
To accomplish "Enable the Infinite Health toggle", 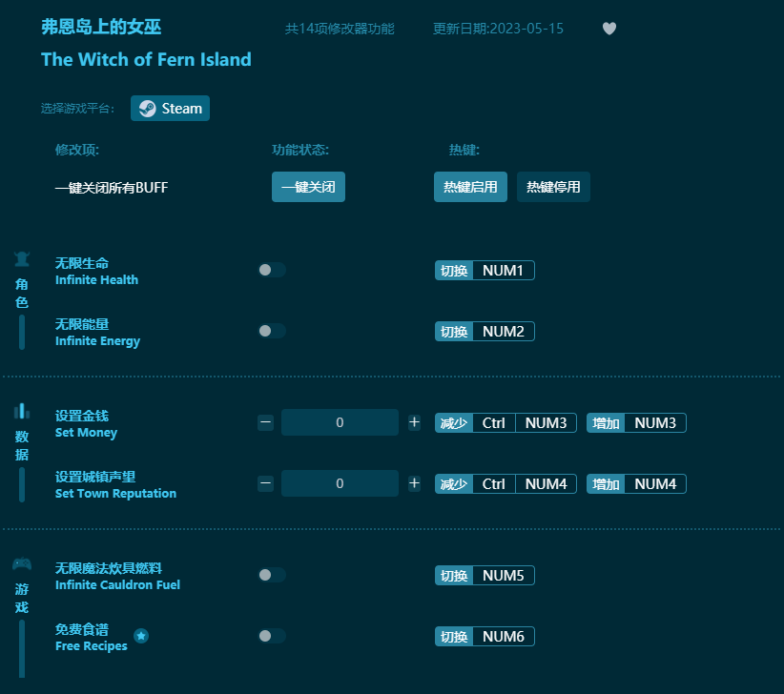I will point(272,270).
